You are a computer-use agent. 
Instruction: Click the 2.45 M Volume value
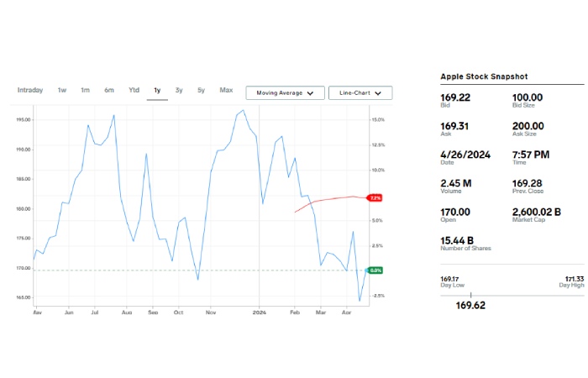click(x=456, y=183)
